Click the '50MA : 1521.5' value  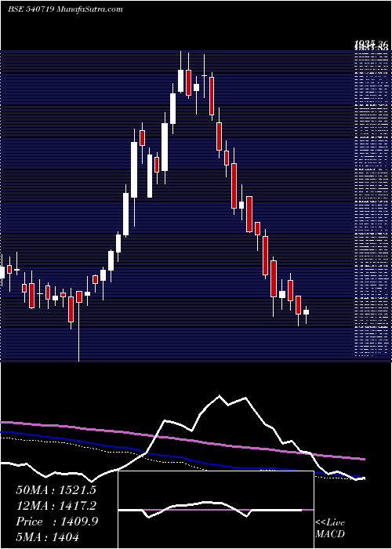point(56,490)
